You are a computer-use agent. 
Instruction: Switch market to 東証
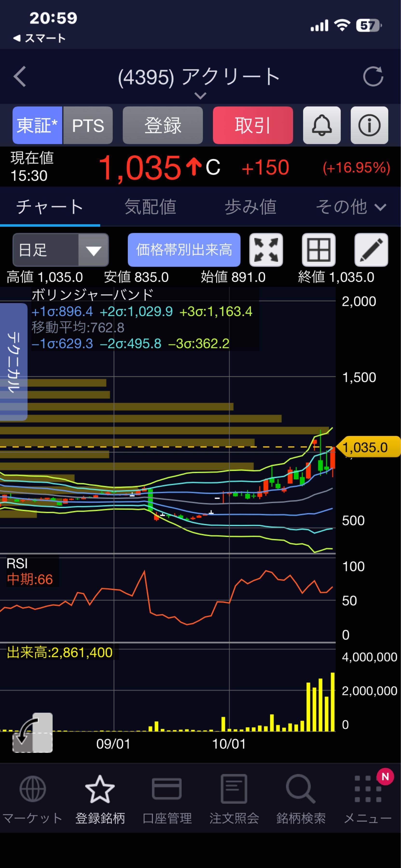tap(37, 125)
